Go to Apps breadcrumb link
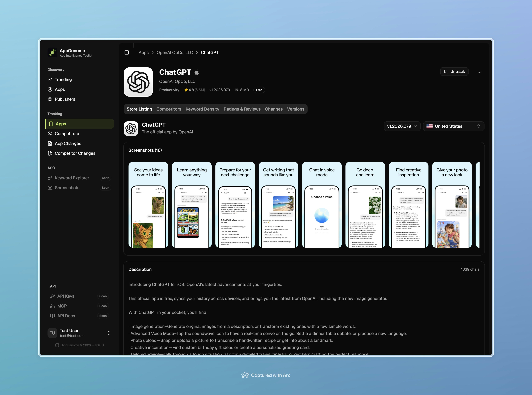Image resolution: width=532 pixels, height=395 pixels. click(x=144, y=53)
